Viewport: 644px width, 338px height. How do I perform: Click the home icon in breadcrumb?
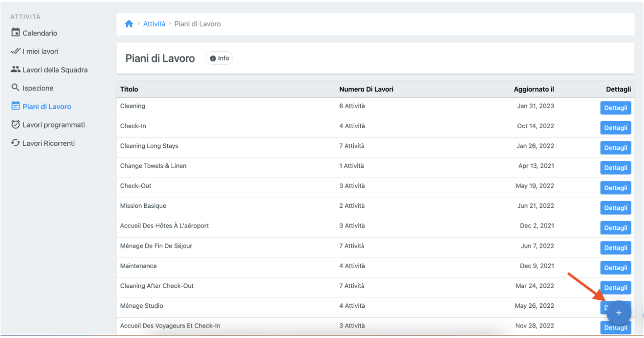point(129,24)
